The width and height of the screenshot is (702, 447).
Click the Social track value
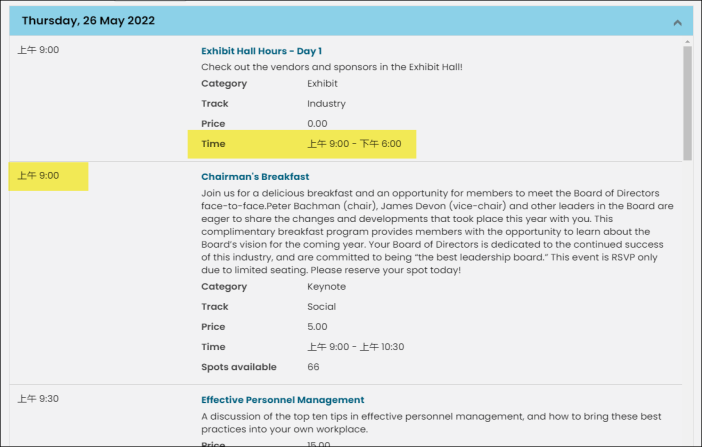point(321,307)
